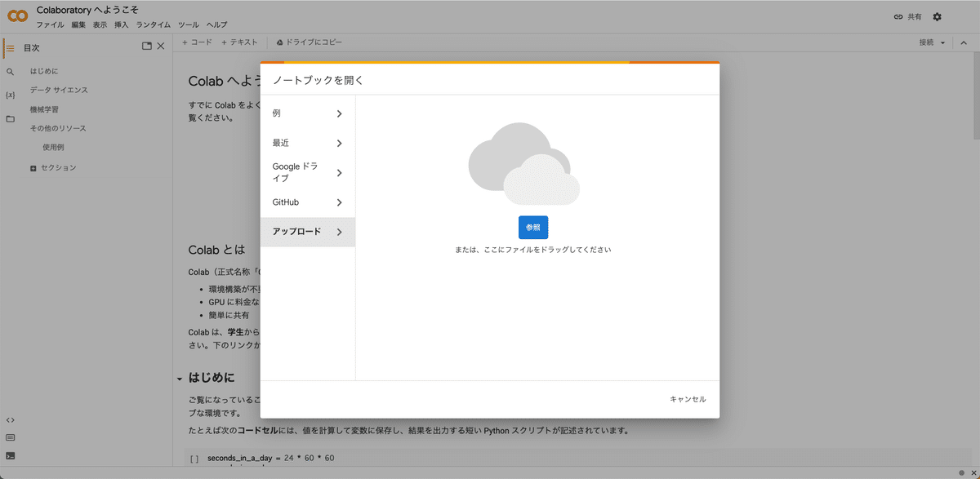Go to 使用例 in contents
The width and height of the screenshot is (980, 479).
coord(53,148)
